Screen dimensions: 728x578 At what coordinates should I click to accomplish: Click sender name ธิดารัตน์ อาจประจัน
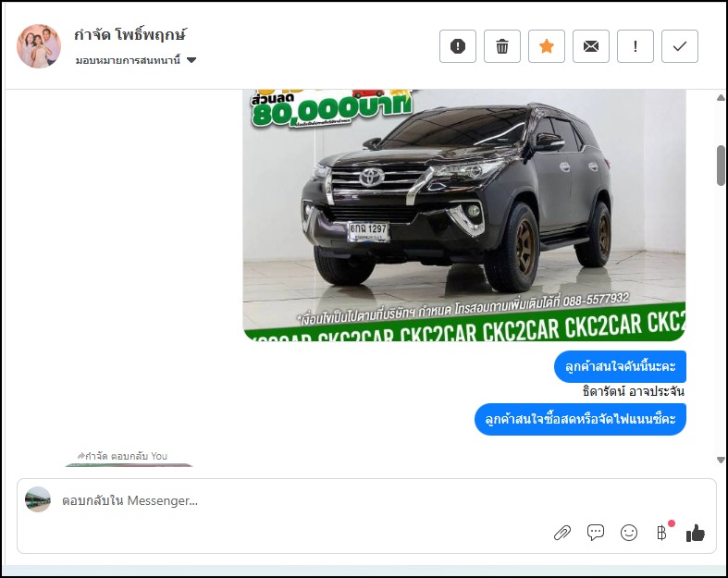[634, 391]
